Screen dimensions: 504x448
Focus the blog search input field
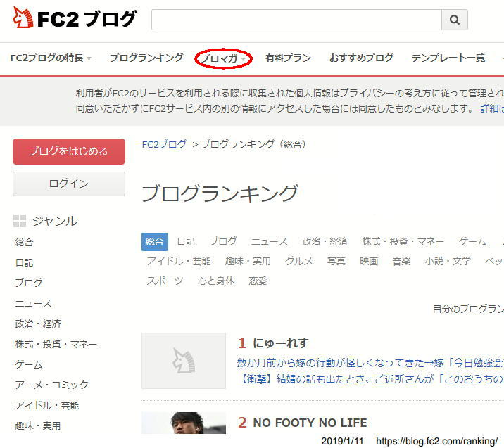pyautogui.click(x=296, y=20)
